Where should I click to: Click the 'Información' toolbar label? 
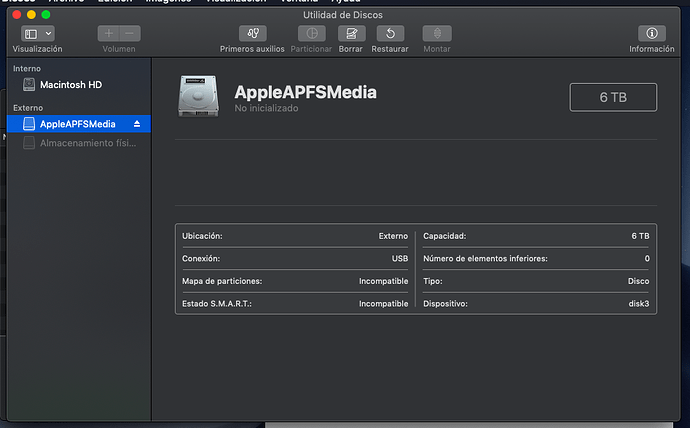pyautogui.click(x=652, y=49)
